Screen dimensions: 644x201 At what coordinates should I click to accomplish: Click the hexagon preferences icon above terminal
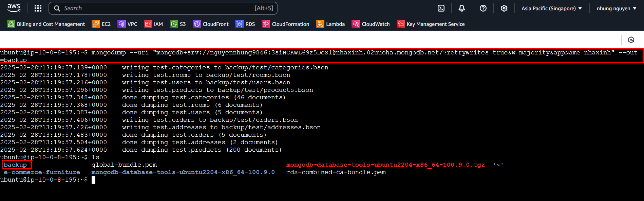tap(631, 40)
